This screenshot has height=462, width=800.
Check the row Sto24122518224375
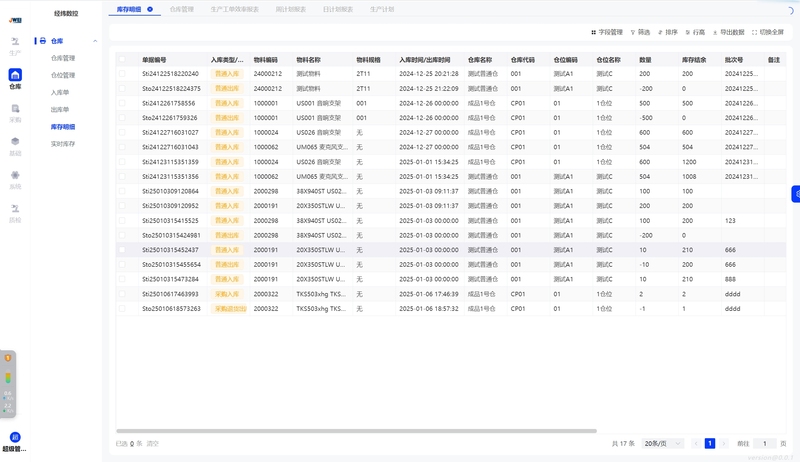122,88
